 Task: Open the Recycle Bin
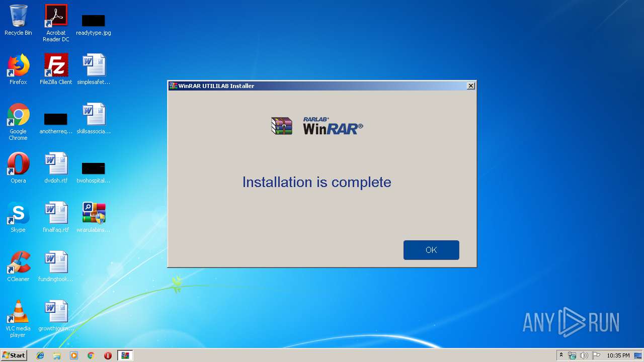18,20
